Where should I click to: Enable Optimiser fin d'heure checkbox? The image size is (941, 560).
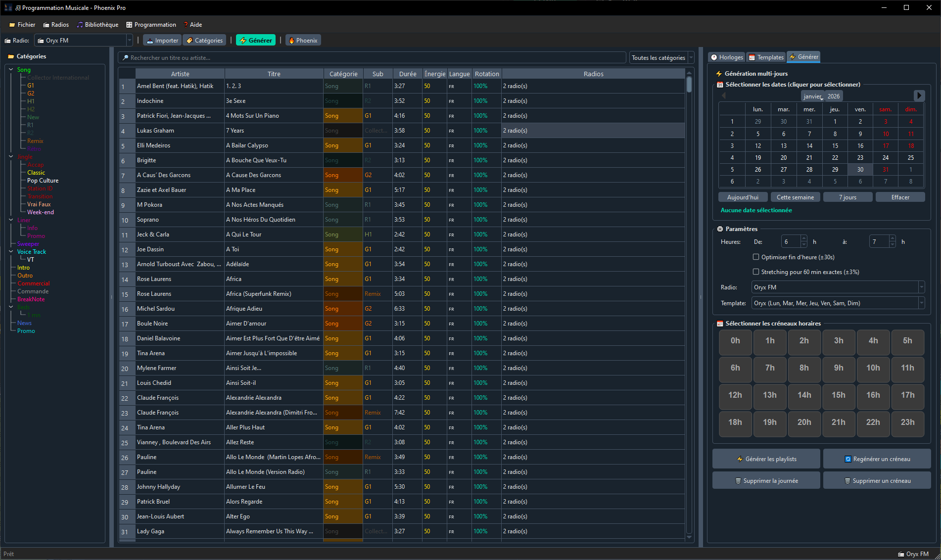coord(756,257)
